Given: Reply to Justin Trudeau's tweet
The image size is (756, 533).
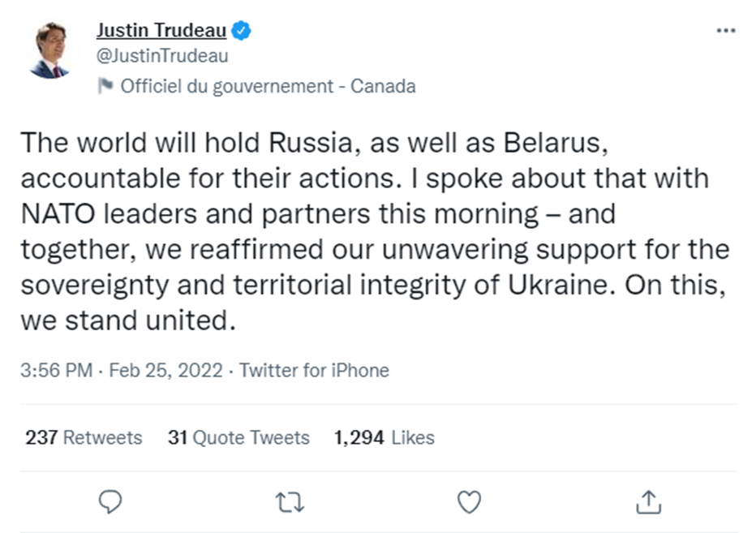Looking at the screenshot, I should 110,503.
